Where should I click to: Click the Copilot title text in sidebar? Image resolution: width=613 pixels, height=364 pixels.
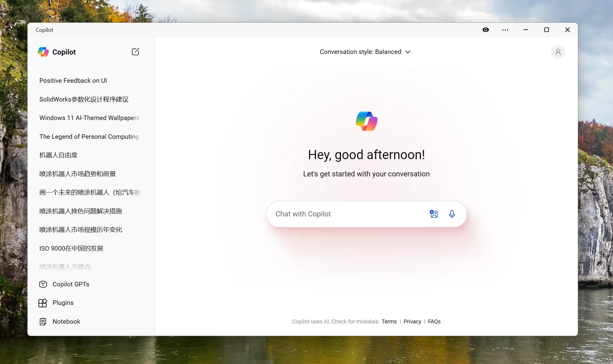[64, 52]
